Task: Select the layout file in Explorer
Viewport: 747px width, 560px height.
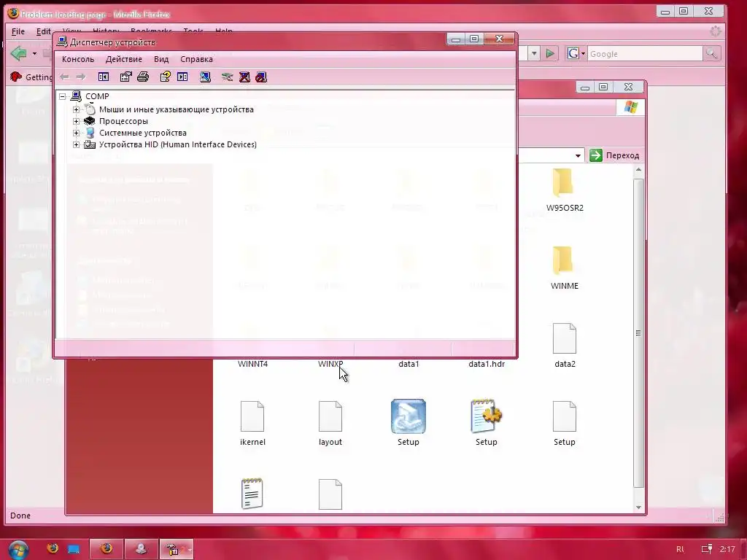Action: [330, 424]
